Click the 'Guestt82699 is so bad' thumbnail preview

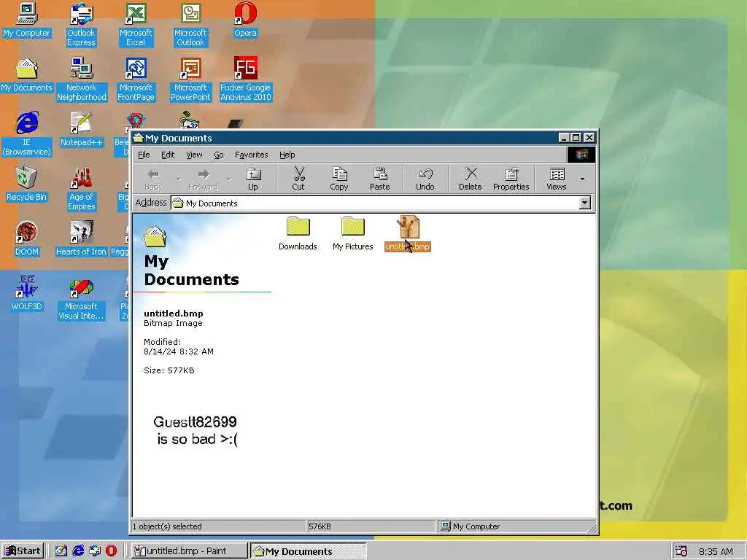(196, 430)
